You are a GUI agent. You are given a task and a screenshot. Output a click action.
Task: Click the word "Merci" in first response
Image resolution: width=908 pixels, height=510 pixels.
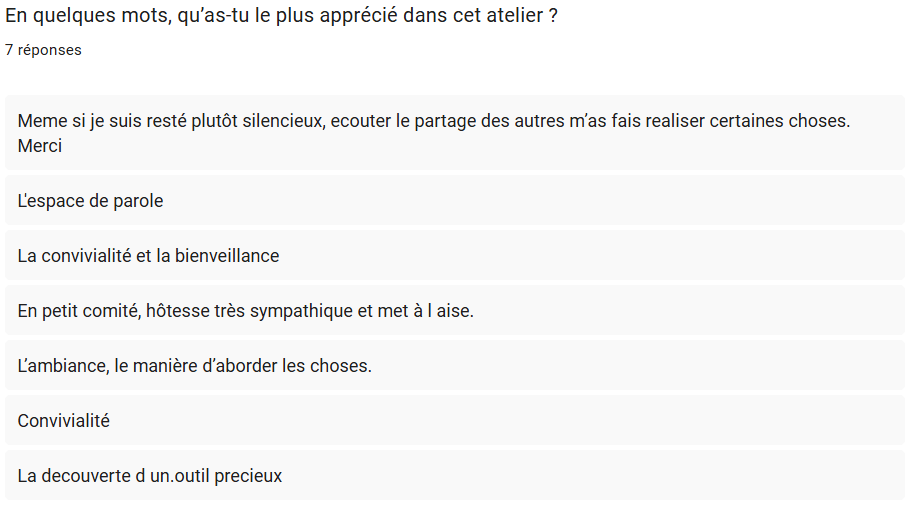point(40,146)
